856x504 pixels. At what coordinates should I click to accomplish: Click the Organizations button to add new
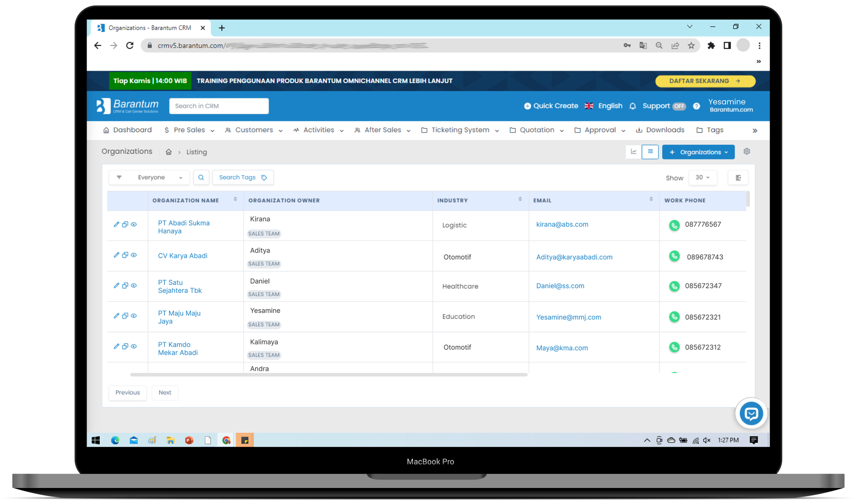pos(698,152)
